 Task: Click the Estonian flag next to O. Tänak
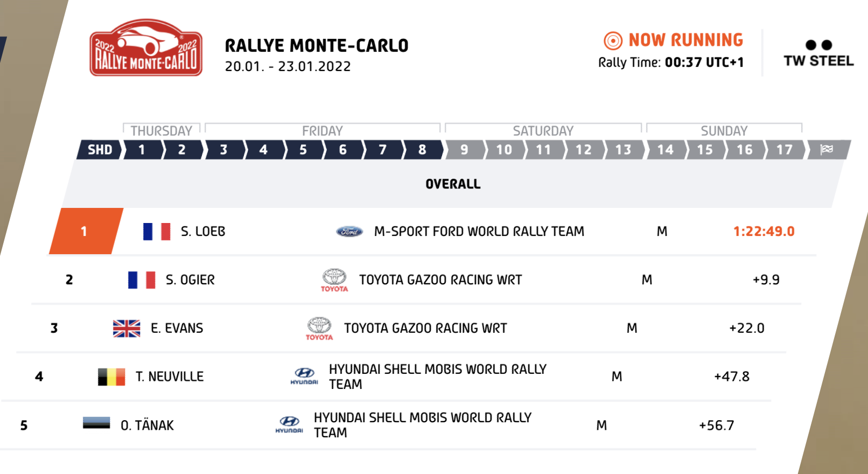pos(96,423)
